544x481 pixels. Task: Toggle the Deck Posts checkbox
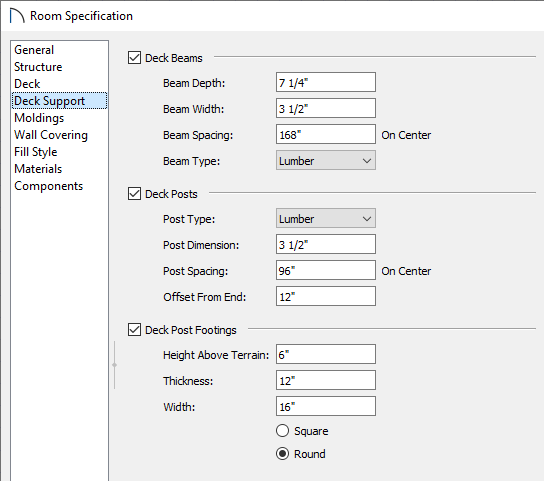[x=134, y=194]
